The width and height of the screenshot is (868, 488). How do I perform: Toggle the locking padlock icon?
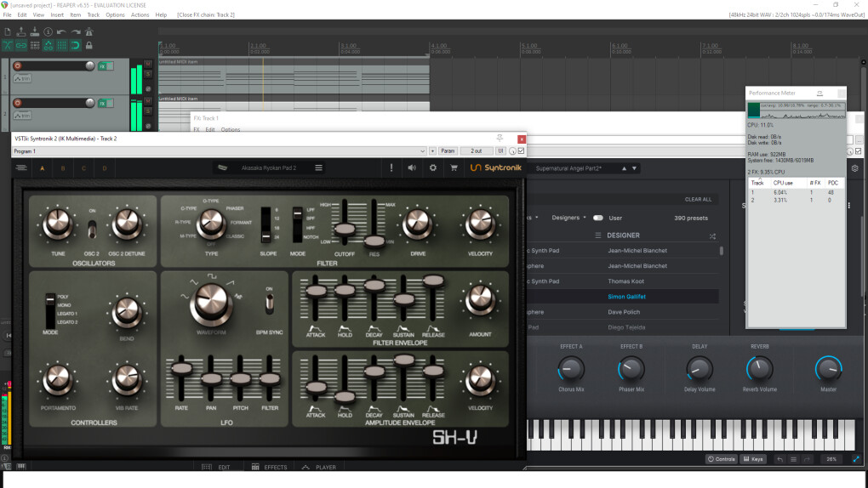[x=89, y=45]
